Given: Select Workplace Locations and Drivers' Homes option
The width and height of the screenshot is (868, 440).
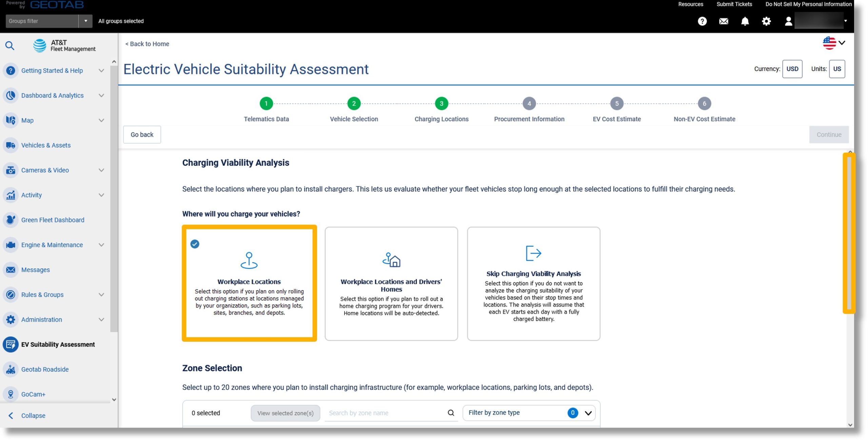Looking at the screenshot, I should point(391,283).
